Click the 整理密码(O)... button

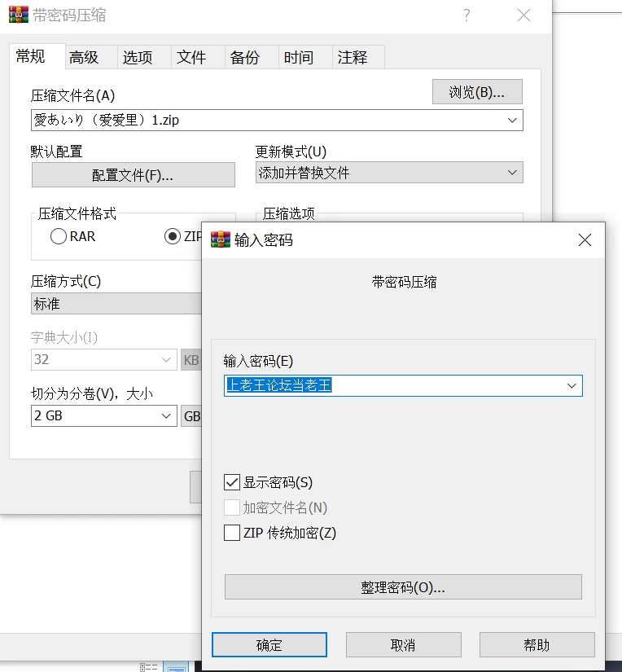(x=403, y=587)
